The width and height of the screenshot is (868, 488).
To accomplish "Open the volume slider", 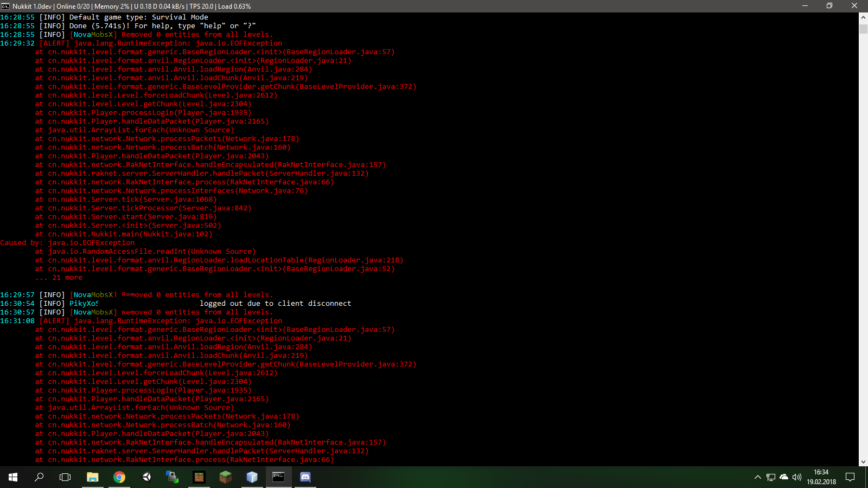I will pyautogui.click(x=797, y=477).
